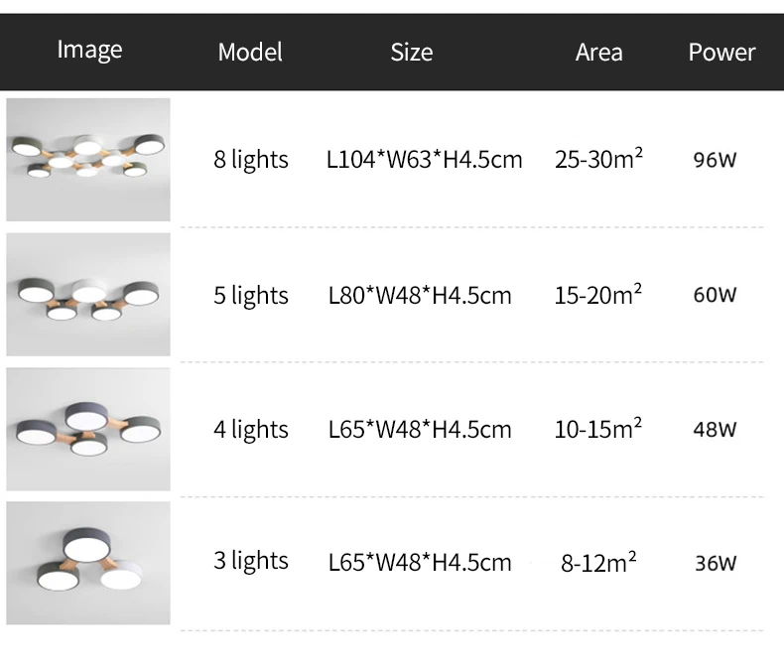Select the Area column header
This screenshot has width=784, height=672.
coord(599,52)
